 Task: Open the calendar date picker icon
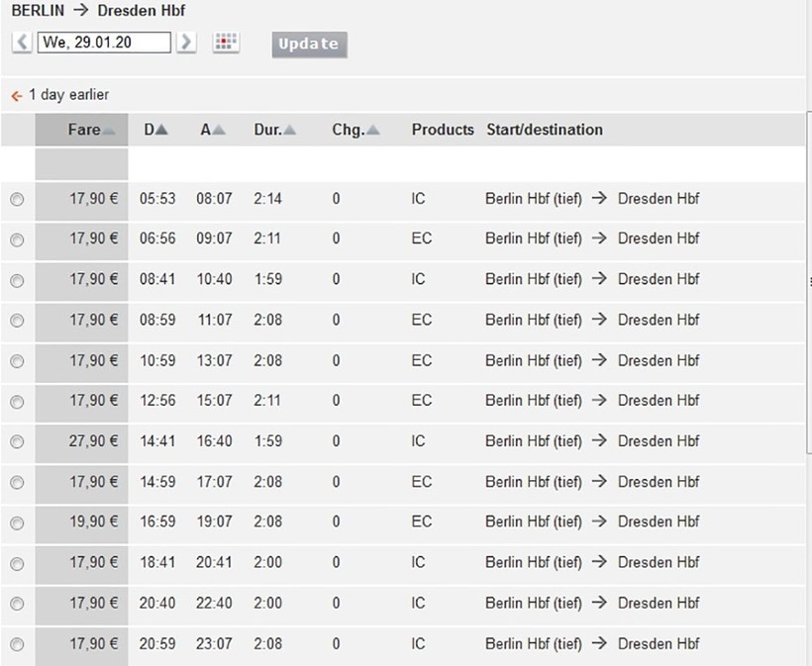(x=226, y=43)
